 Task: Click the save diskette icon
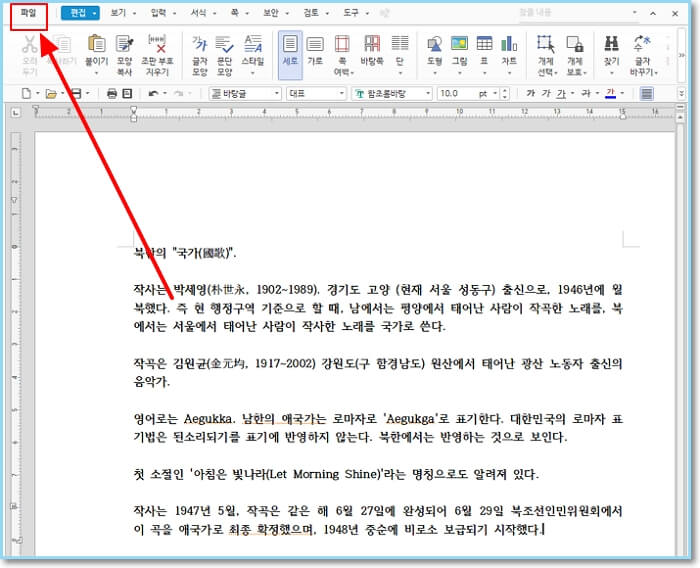[x=76, y=93]
